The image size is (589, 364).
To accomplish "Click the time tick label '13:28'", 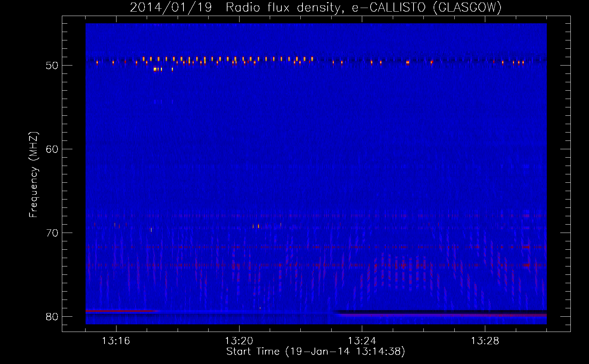I will tap(485, 341).
